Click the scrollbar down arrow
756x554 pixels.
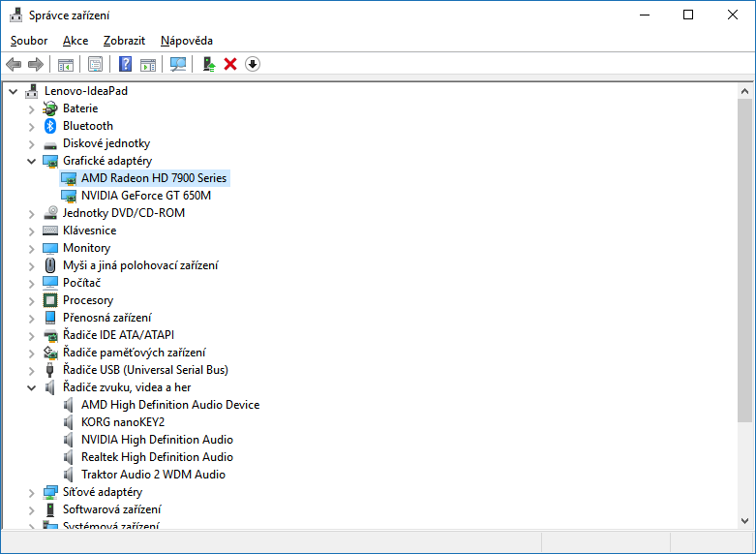744,521
